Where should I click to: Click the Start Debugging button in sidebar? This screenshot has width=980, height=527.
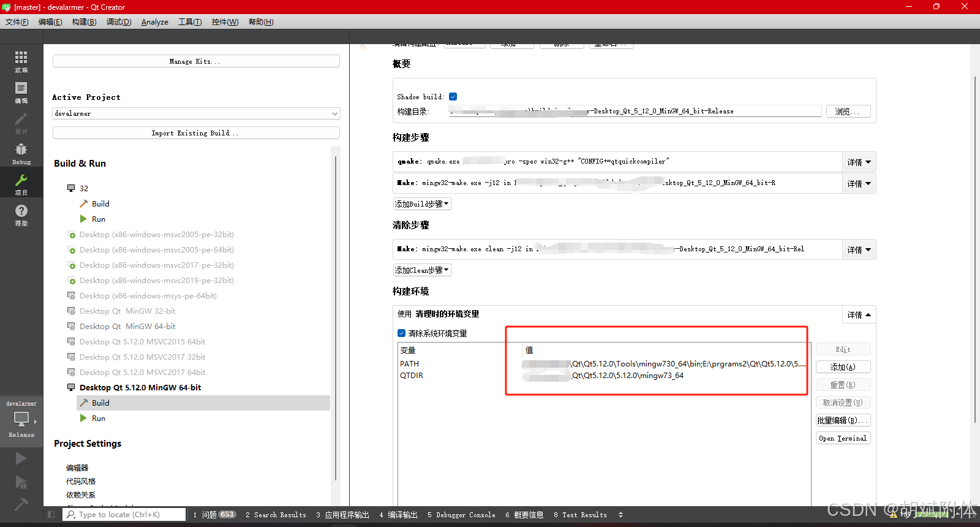tap(21, 482)
